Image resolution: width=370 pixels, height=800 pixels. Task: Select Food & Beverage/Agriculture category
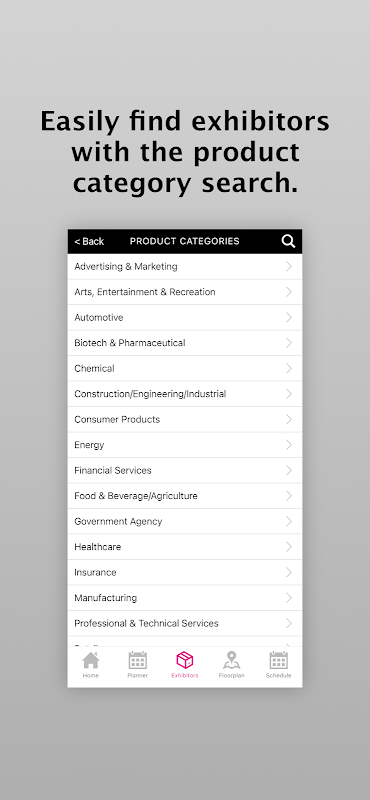185,496
